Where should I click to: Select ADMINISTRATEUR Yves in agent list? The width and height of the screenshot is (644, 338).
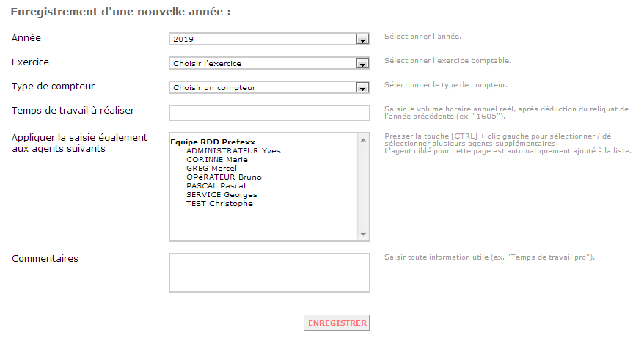click(x=233, y=151)
